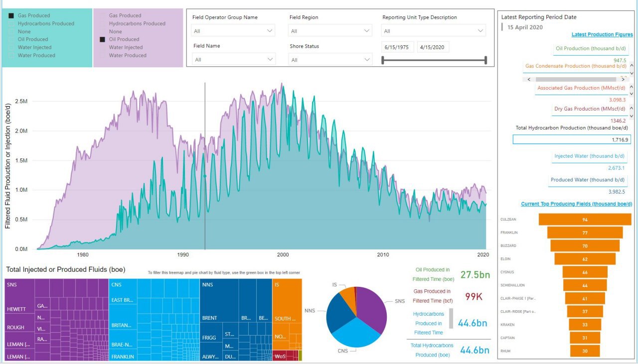Select Injected Water card label
Image resolution: width=638 pixels, height=364 pixels.
(x=589, y=156)
